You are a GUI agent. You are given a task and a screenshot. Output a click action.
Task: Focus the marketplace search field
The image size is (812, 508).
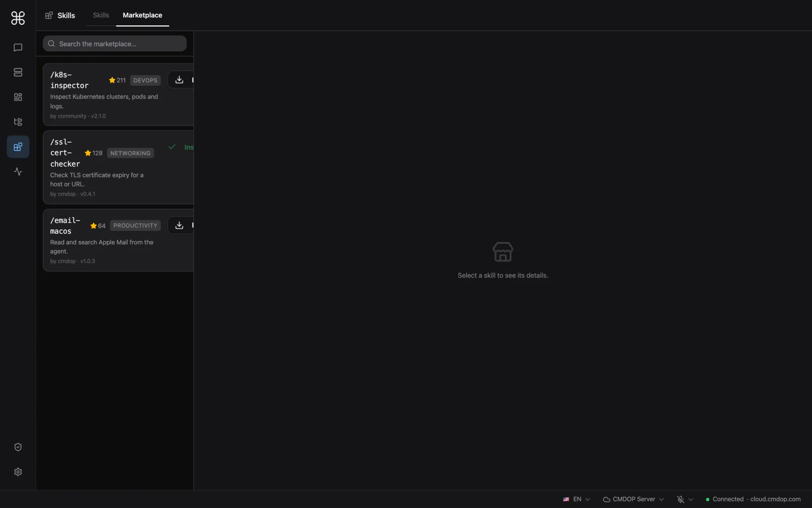(115, 44)
